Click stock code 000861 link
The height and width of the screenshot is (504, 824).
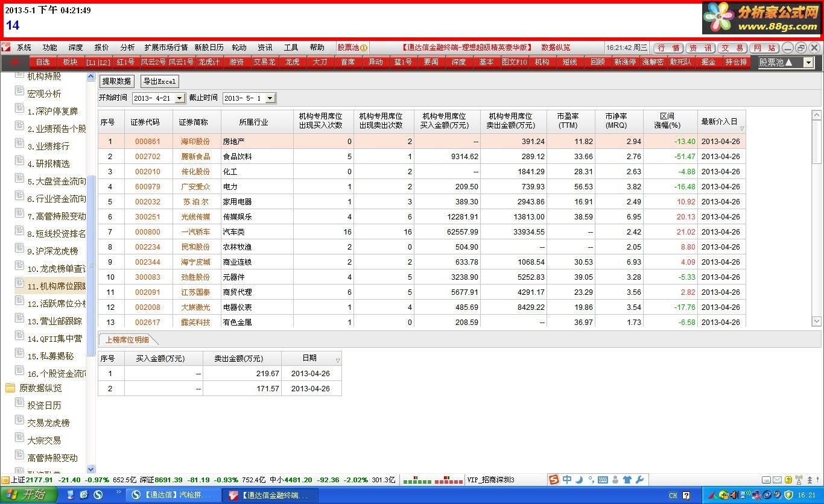[148, 141]
